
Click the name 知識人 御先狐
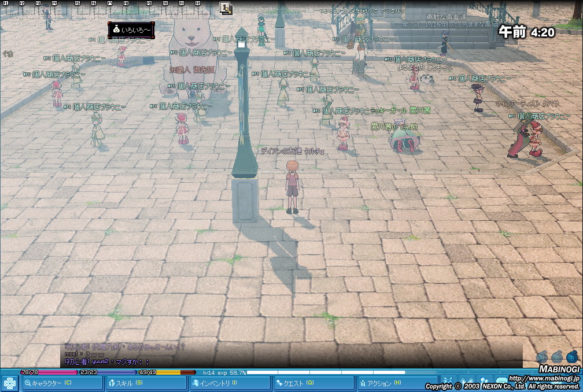pos(192,70)
